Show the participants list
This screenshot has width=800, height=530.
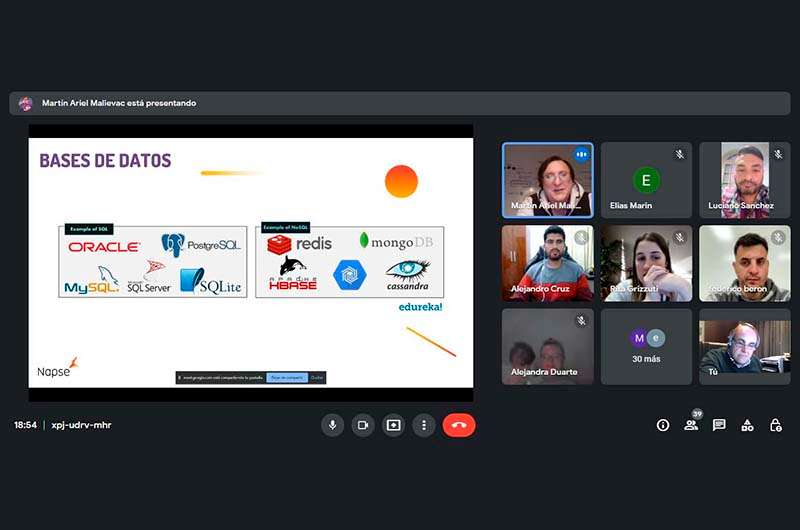click(x=691, y=425)
